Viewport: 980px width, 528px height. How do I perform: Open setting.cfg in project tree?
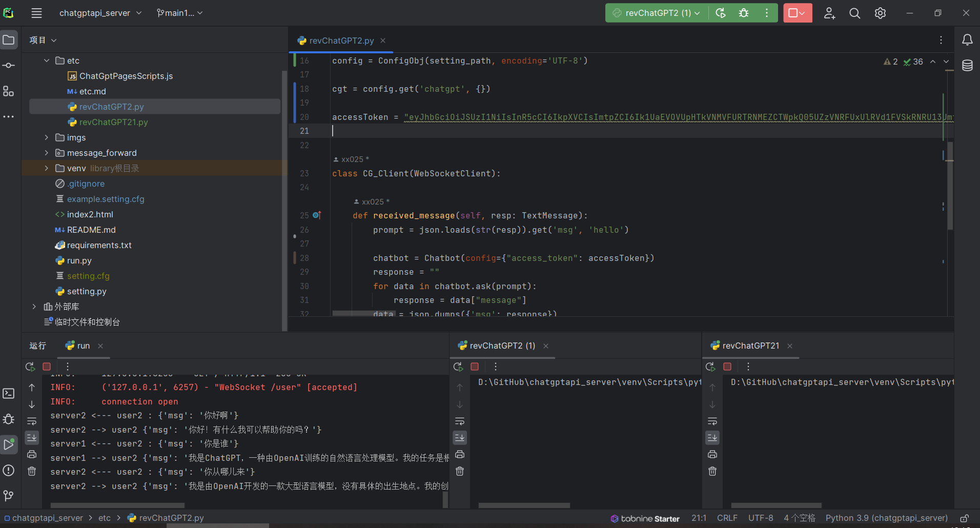(x=88, y=276)
